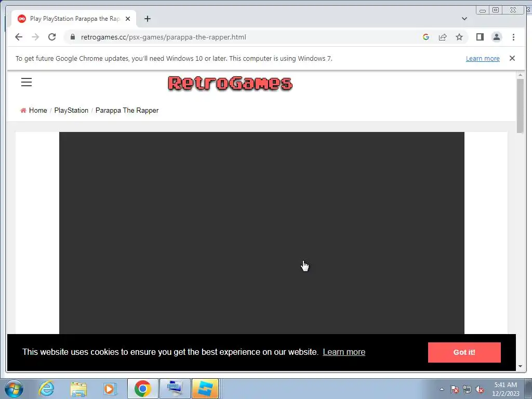
Task: Click the dark game emulator area
Action: (262, 233)
